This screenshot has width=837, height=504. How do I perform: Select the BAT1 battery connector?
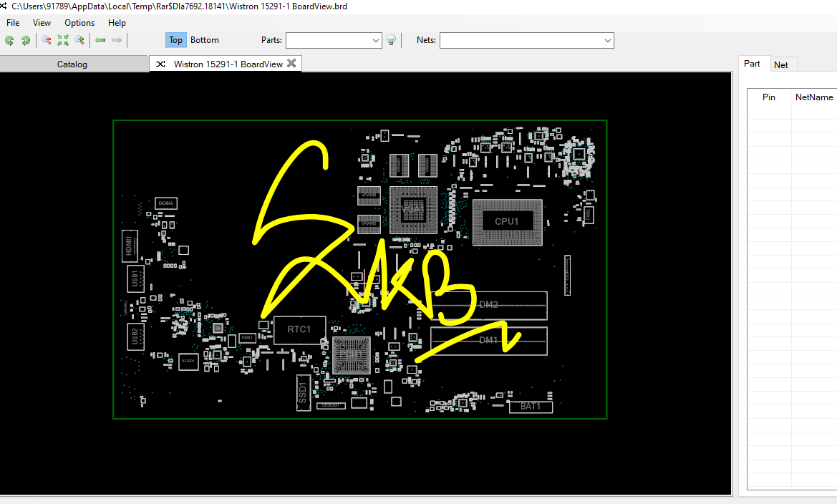pos(531,407)
